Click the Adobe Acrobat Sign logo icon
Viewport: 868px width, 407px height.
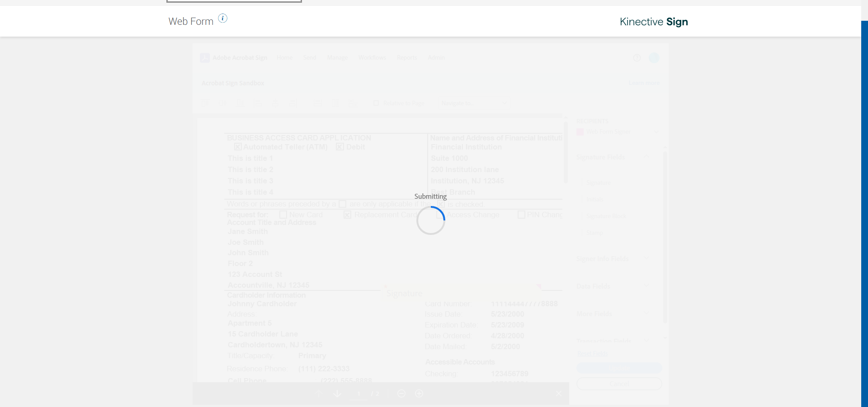pos(205,58)
